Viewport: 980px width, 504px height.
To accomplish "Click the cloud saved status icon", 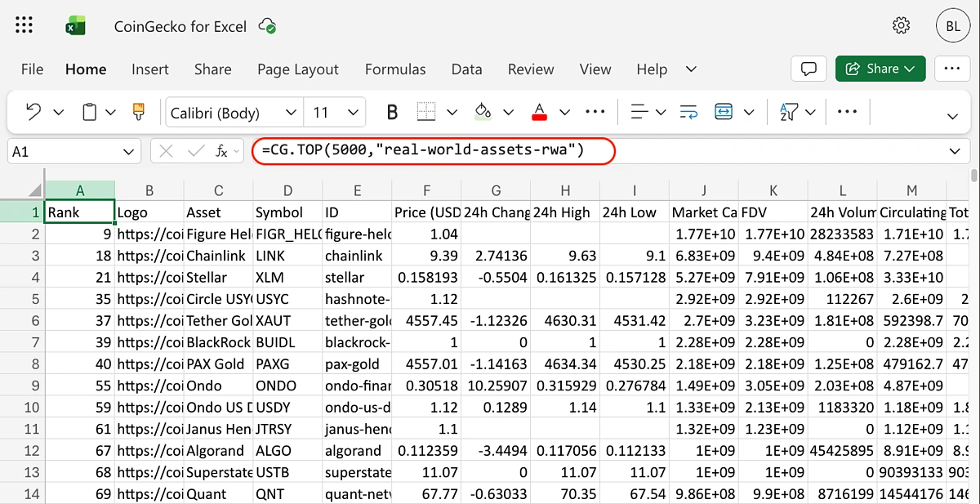I will pos(267,26).
